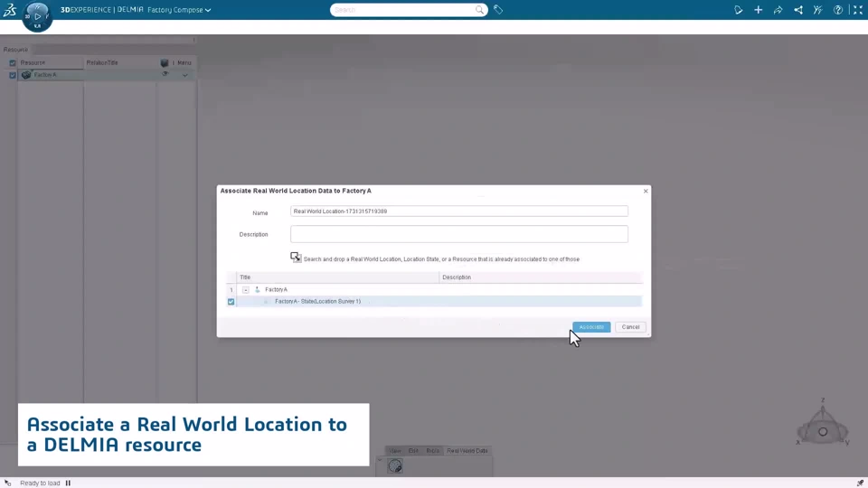868x488 pixels.
Task: Close the Associate Real World Location dialog
Action: point(646,191)
